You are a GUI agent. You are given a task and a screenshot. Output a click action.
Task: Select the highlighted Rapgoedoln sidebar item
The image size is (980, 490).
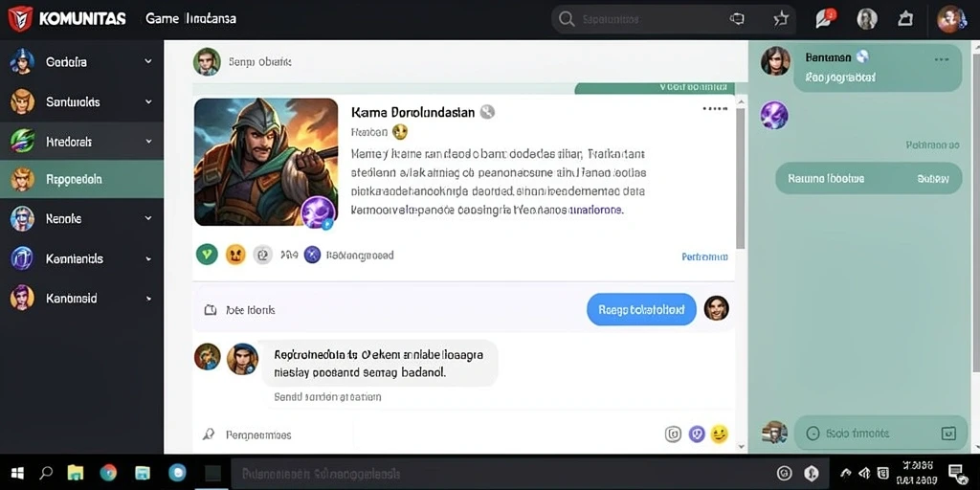click(x=81, y=179)
